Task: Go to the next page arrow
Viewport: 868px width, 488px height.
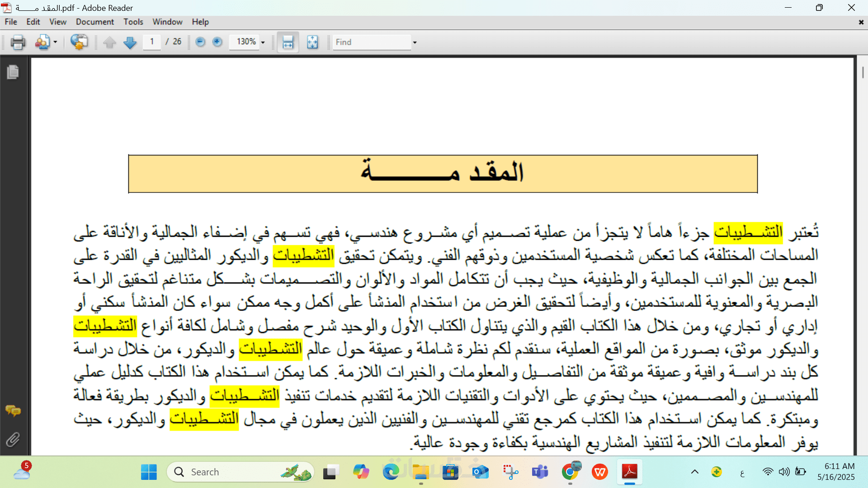Action: [130, 42]
